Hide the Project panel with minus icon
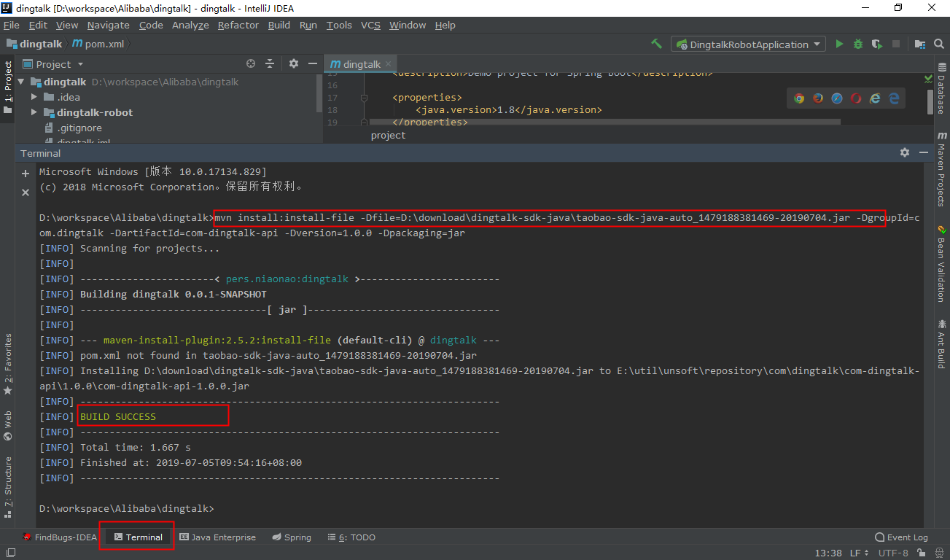Viewport: 950px width, 560px height. click(x=312, y=63)
